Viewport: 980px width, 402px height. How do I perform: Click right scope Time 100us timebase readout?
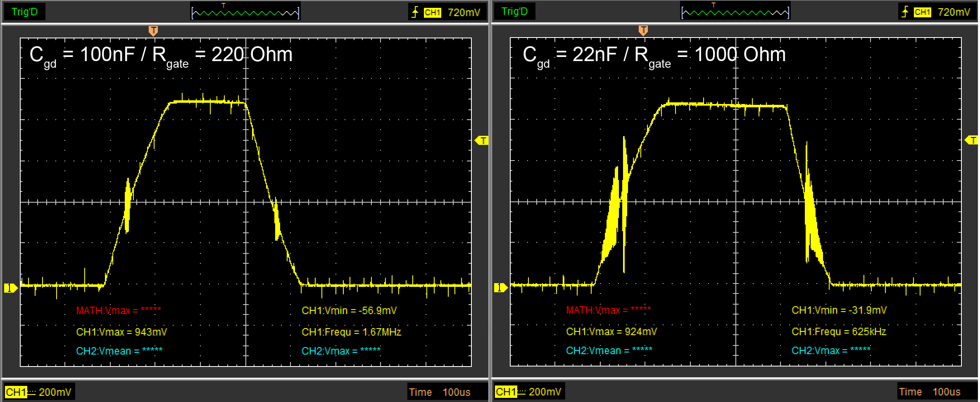point(930,392)
